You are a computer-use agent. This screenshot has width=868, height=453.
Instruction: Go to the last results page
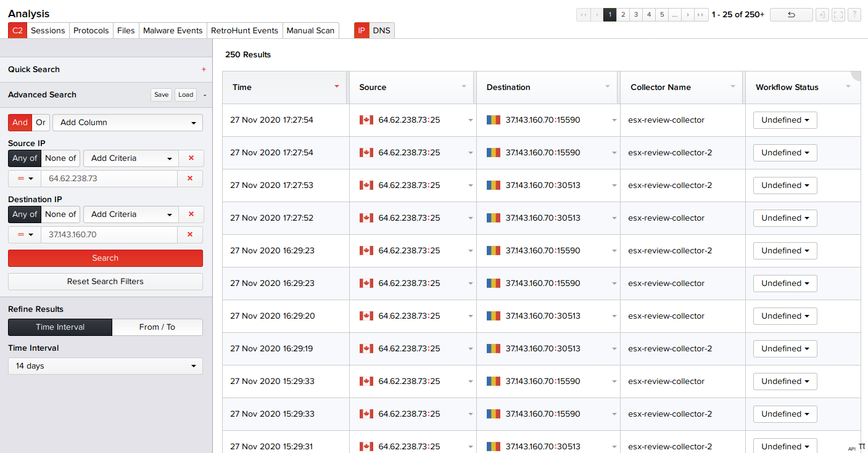pyautogui.click(x=701, y=15)
